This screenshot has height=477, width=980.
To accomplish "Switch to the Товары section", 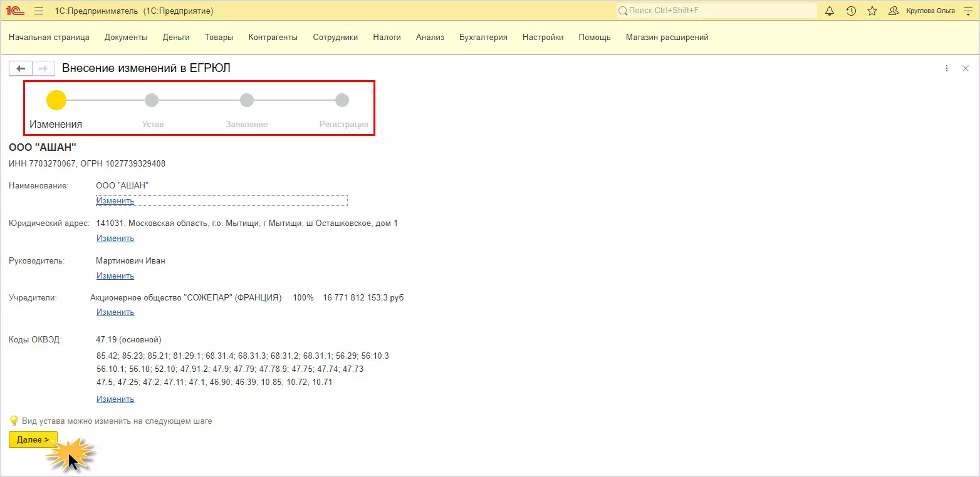I will pos(219,38).
